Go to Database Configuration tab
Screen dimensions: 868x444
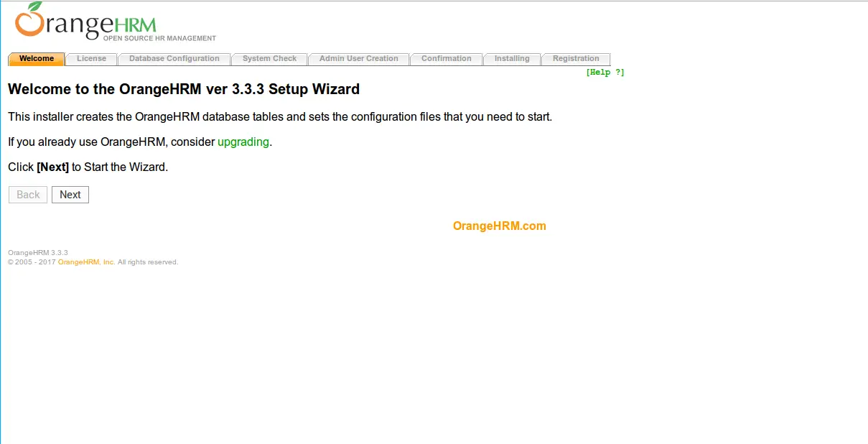pyautogui.click(x=174, y=59)
